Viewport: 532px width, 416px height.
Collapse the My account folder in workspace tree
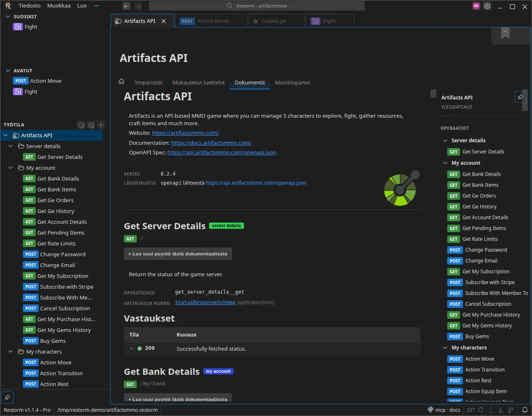coord(11,168)
